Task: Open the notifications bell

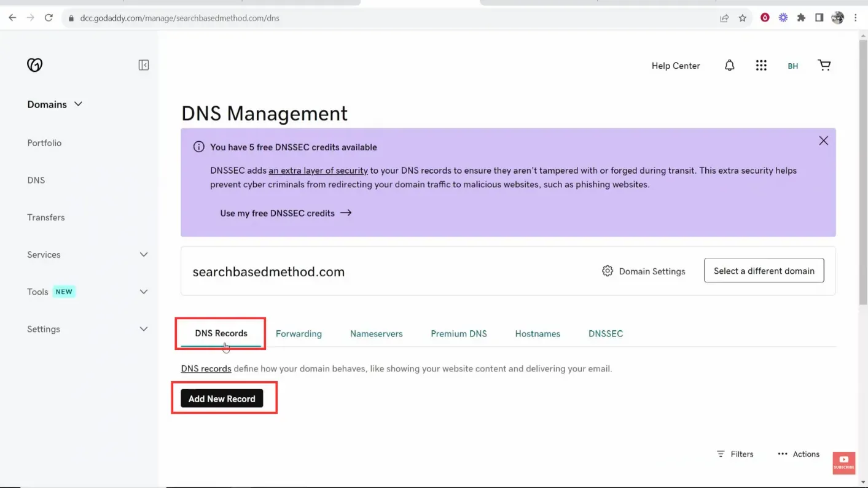Action: point(729,65)
